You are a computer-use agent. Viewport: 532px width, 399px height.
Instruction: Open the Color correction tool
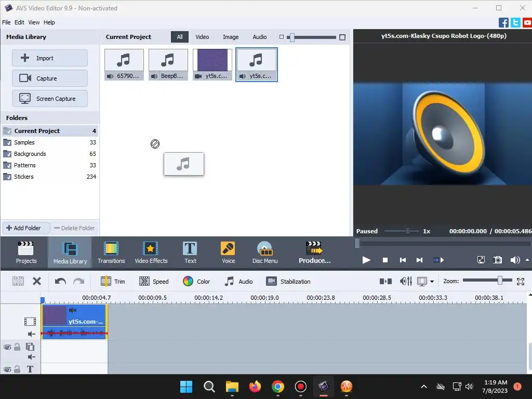(x=196, y=281)
